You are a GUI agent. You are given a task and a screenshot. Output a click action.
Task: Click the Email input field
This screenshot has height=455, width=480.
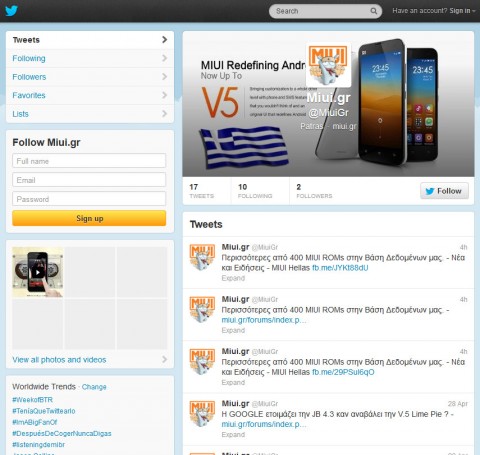89,180
